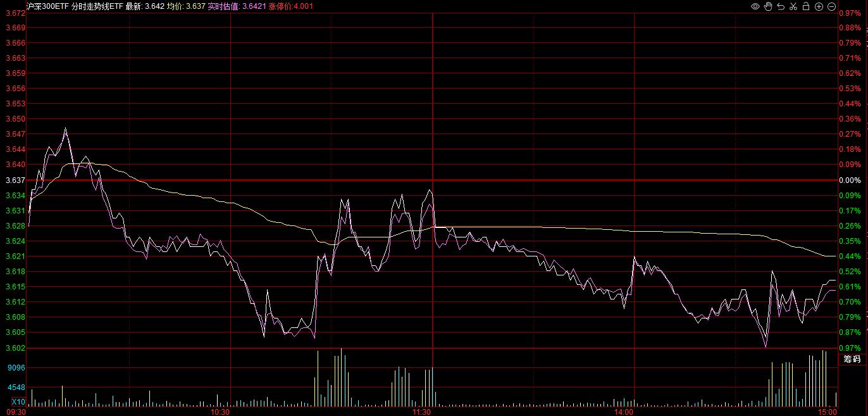
Task: Click the 0.00% percentage axis label
Action: pos(849,180)
